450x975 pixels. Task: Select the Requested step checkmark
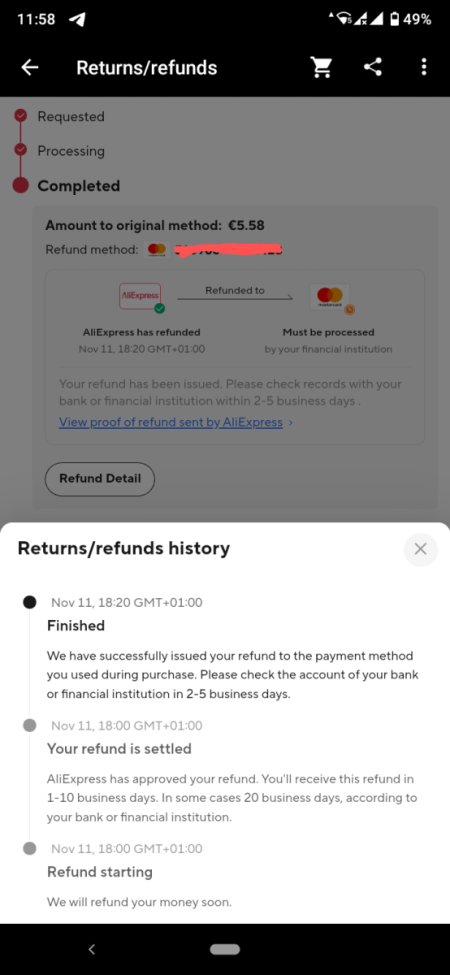click(21, 116)
